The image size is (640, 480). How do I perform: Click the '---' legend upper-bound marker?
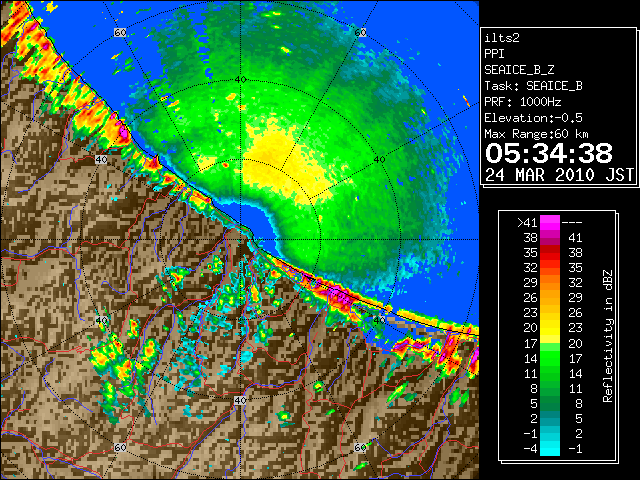[572, 222]
